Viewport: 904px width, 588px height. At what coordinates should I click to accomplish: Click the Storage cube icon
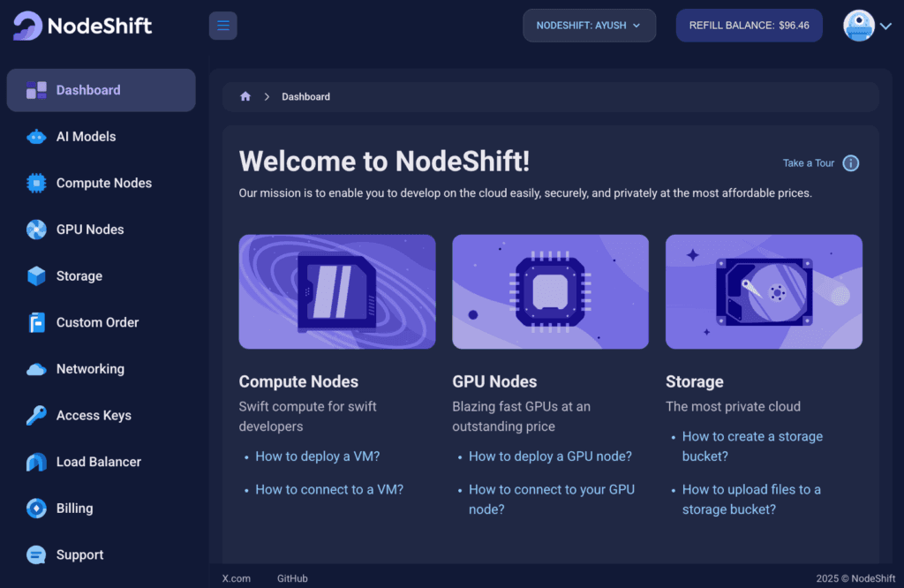[x=36, y=276]
